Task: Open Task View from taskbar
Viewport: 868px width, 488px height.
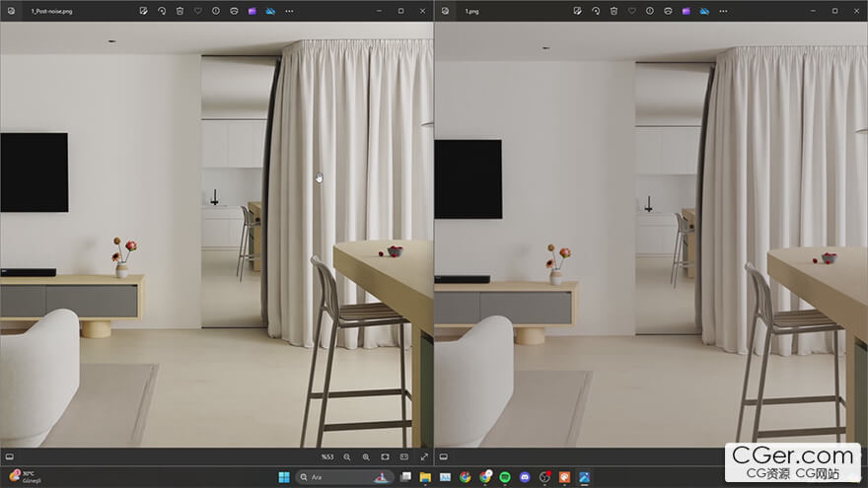Action: click(405, 477)
